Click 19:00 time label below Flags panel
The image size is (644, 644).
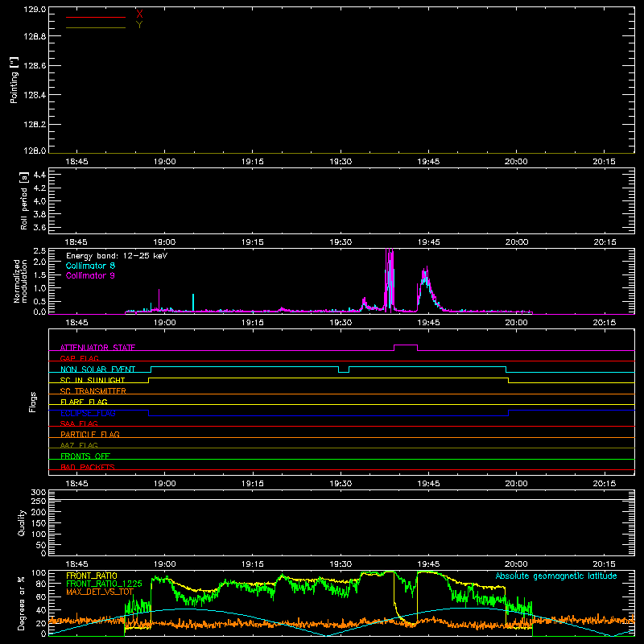[x=165, y=484]
